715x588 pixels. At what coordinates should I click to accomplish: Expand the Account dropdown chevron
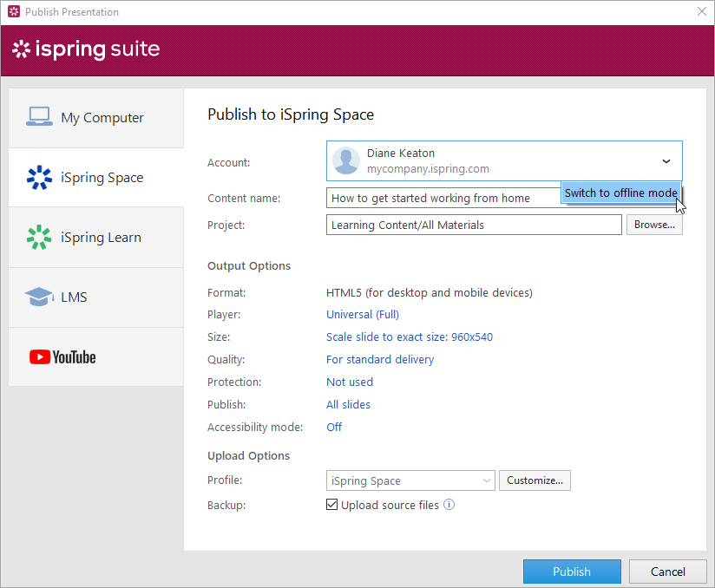pos(666,161)
